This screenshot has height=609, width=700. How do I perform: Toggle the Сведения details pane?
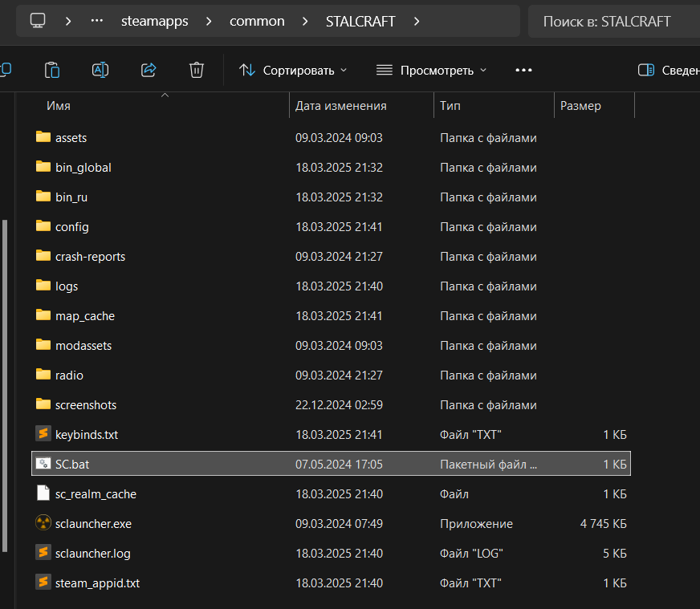tap(669, 70)
